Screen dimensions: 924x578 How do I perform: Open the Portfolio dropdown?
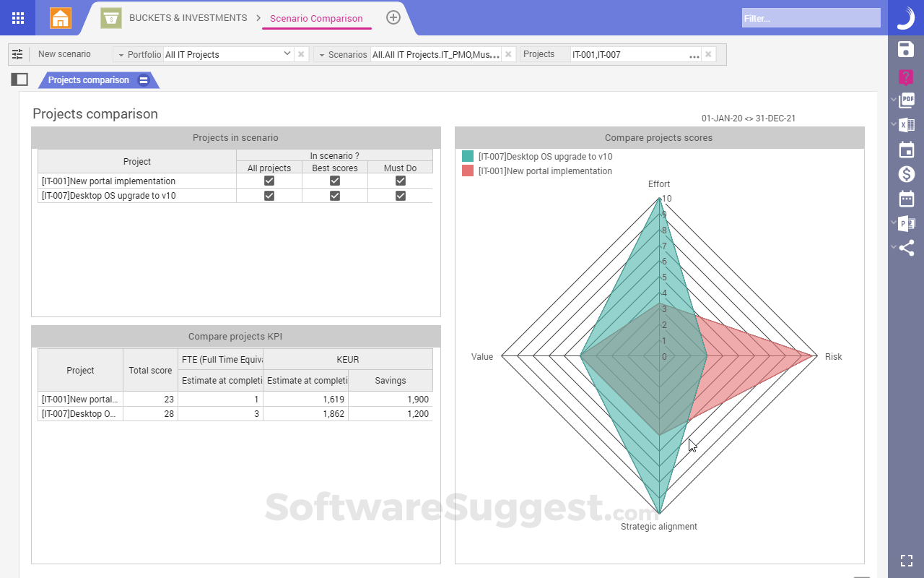coord(287,53)
